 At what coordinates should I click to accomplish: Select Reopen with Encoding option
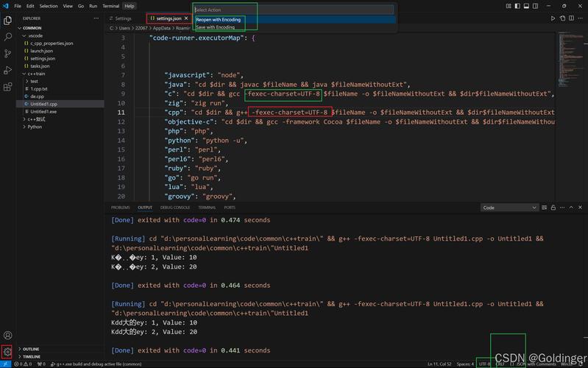(219, 20)
